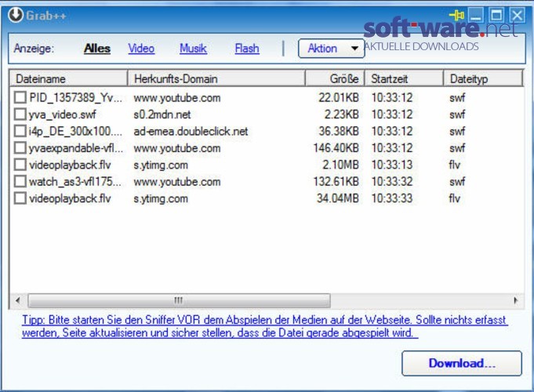The height and width of the screenshot is (392, 534).
Task: Click the 36.38KB size value
Action: [x=339, y=131]
